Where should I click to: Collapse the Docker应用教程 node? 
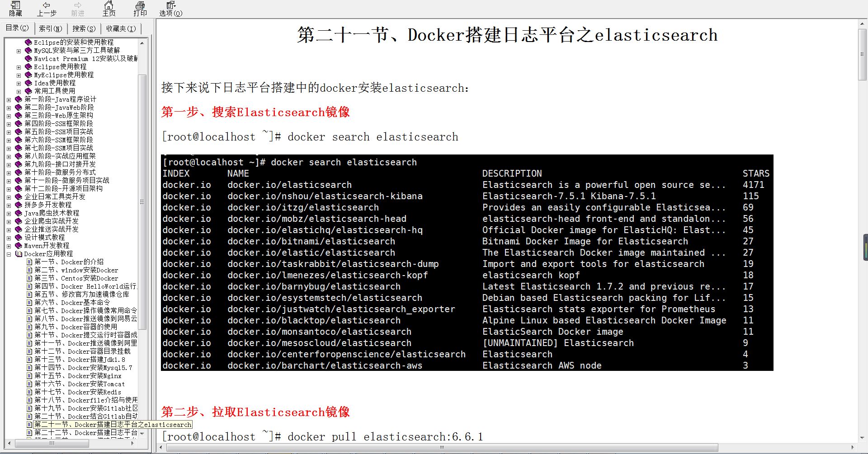tap(9, 254)
